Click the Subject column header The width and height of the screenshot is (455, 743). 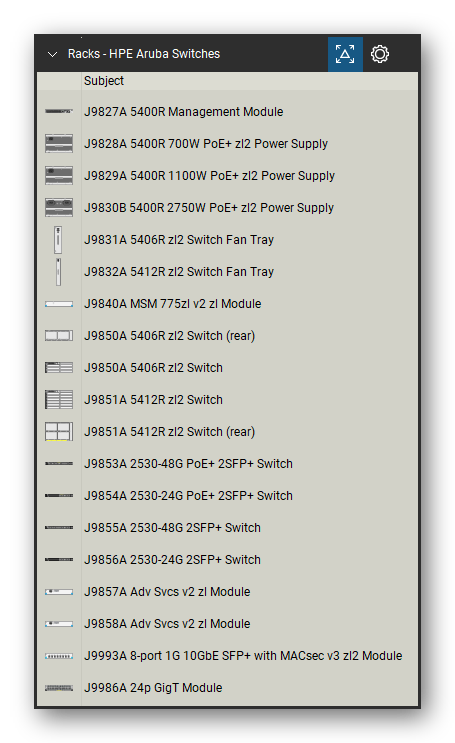(104, 81)
